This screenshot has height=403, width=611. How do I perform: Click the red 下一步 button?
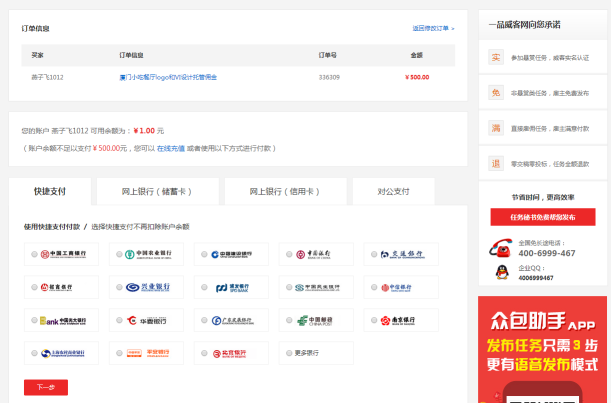point(45,387)
